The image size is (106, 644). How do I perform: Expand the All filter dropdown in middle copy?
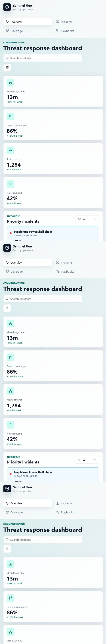[87, 460]
